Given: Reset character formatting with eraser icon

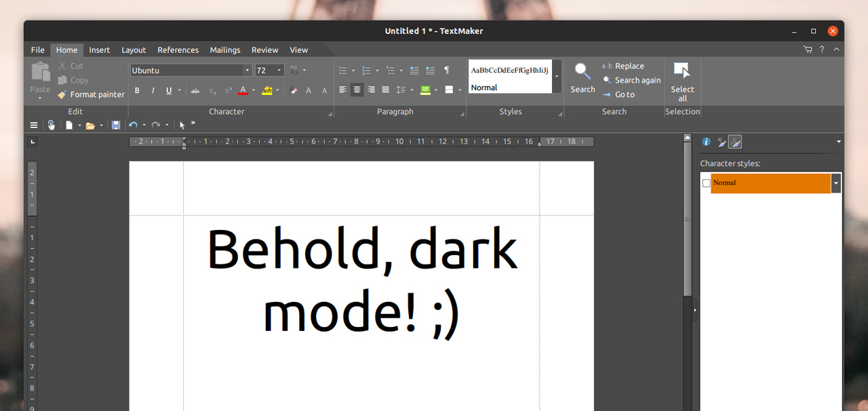Looking at the screenshot, I should click(x=293, y=90).
